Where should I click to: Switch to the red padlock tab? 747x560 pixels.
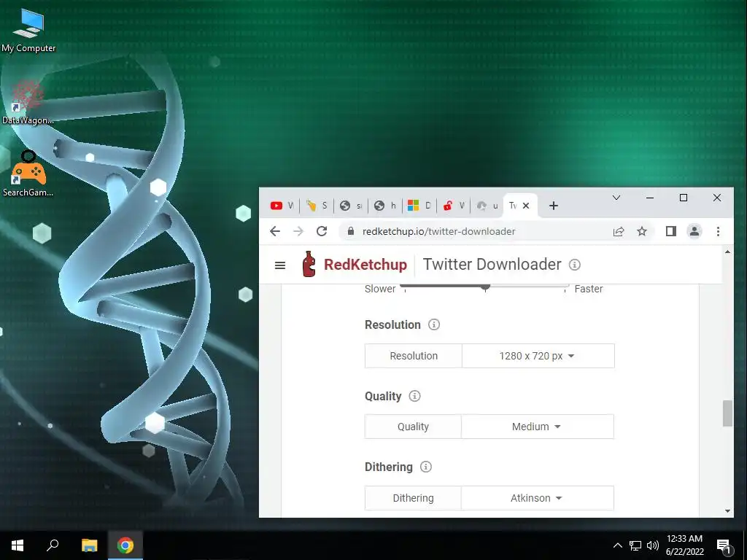[454, 206]
